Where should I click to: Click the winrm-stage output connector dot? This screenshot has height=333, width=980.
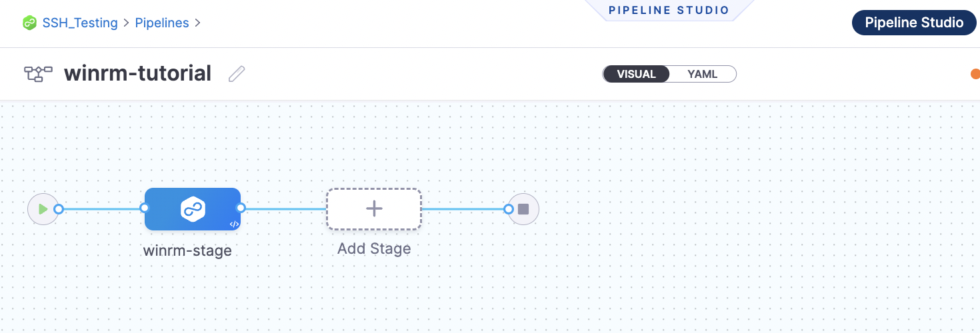[241, 208]
